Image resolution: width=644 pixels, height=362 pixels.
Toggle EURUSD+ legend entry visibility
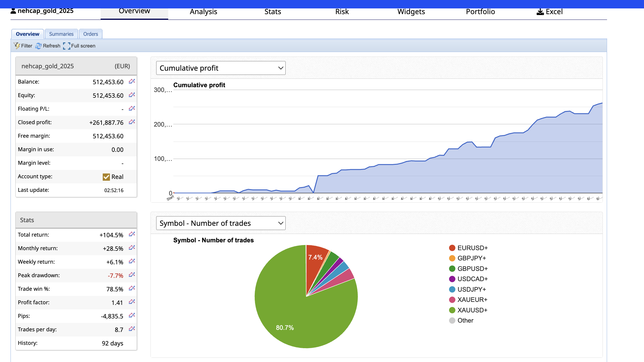tap(468, 248)
